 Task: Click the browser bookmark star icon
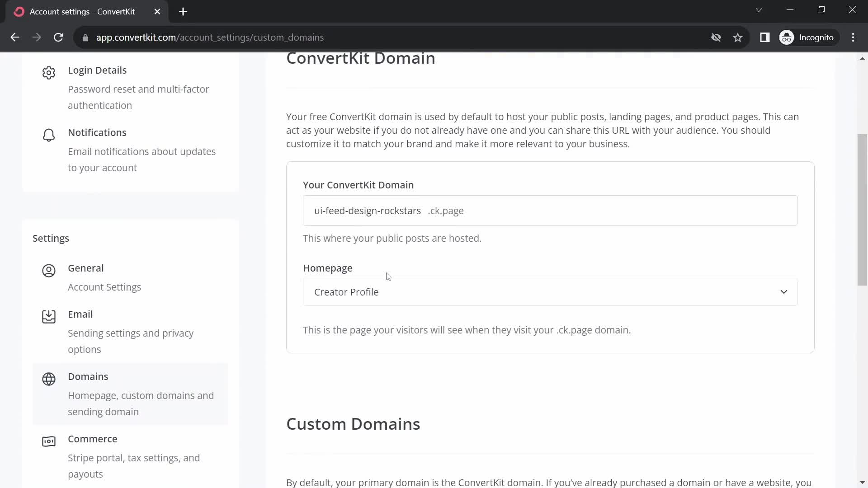click(x=738, y=37)
